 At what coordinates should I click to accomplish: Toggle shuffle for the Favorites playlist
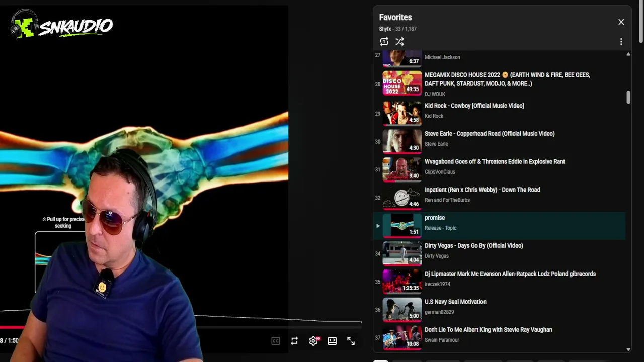[x=399, y=42]
